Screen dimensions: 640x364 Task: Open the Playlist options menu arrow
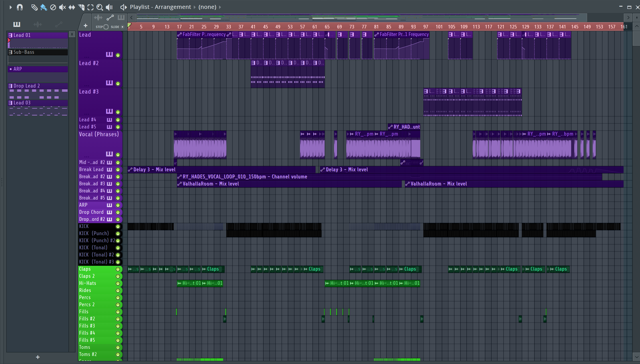[10, 7]
